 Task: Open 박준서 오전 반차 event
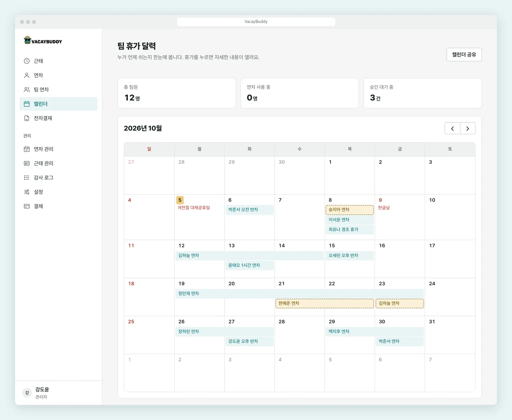tap(250, 210)
